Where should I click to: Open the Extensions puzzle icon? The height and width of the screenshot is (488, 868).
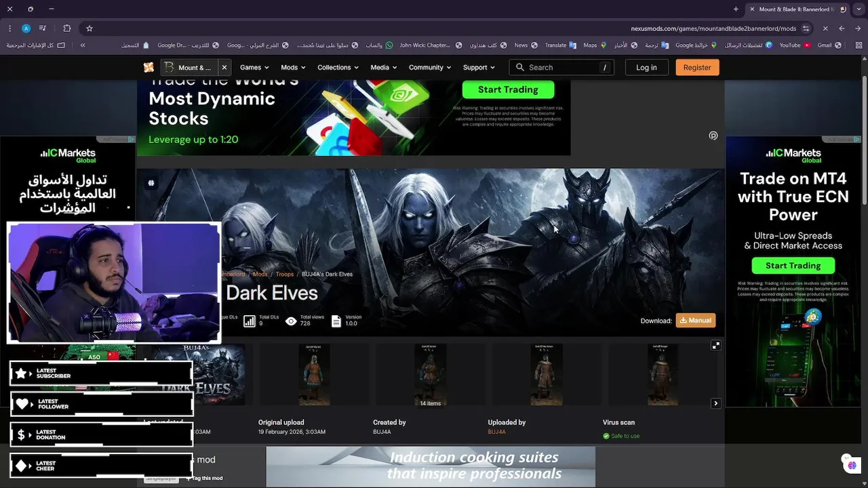click(66, 28)
